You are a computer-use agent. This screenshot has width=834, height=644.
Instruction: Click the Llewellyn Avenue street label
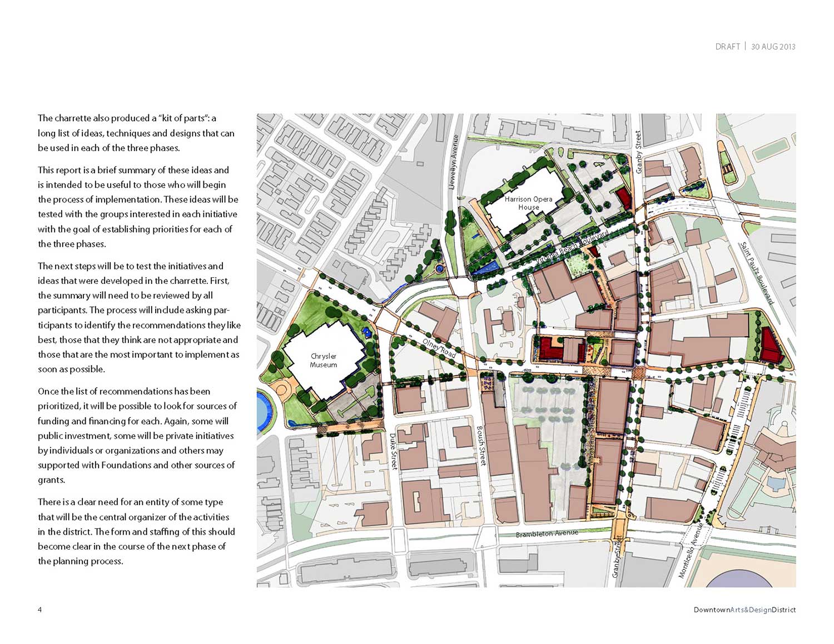pyautogui.click(x=454, y=162)
